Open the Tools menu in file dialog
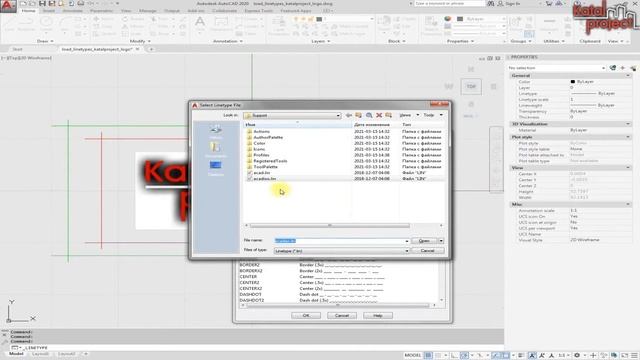Image resolution: width=640 pixels, height=360 pixels. (433, 116)
